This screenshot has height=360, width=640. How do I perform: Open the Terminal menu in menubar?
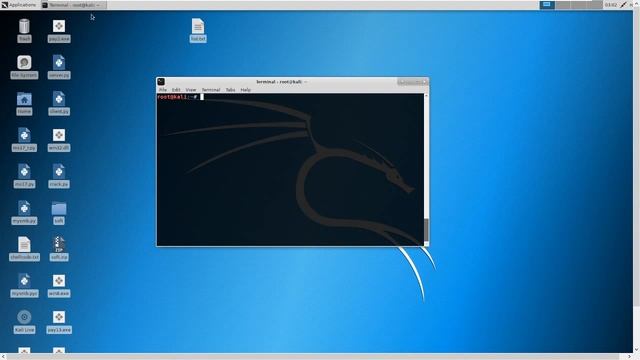pyautogui.click(x=211, y=90)
